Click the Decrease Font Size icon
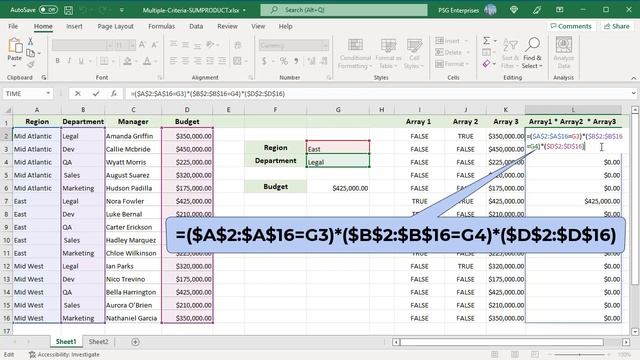 (154, 44)
